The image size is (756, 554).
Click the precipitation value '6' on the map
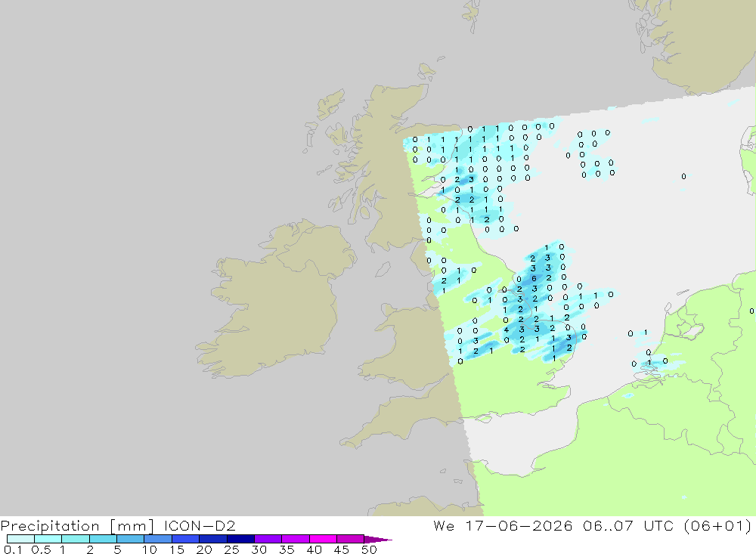pos(534,278)
